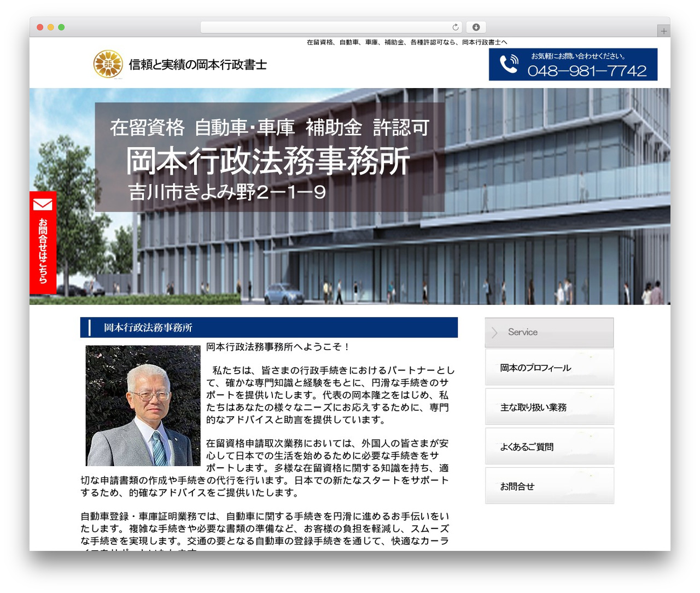Open the Service sidebar heading
The width and height of the screenshot is (700, 593).
click(549, 332)
